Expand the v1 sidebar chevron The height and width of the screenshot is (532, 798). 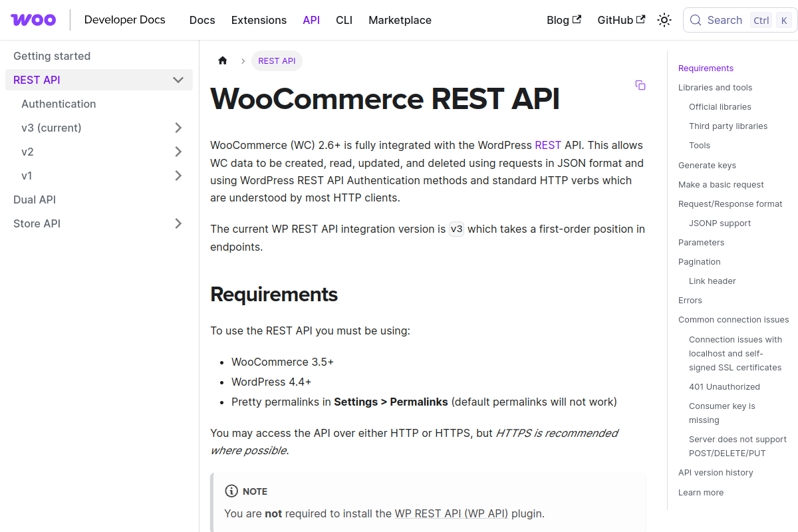pyautogui.click(x=178, y=176)
